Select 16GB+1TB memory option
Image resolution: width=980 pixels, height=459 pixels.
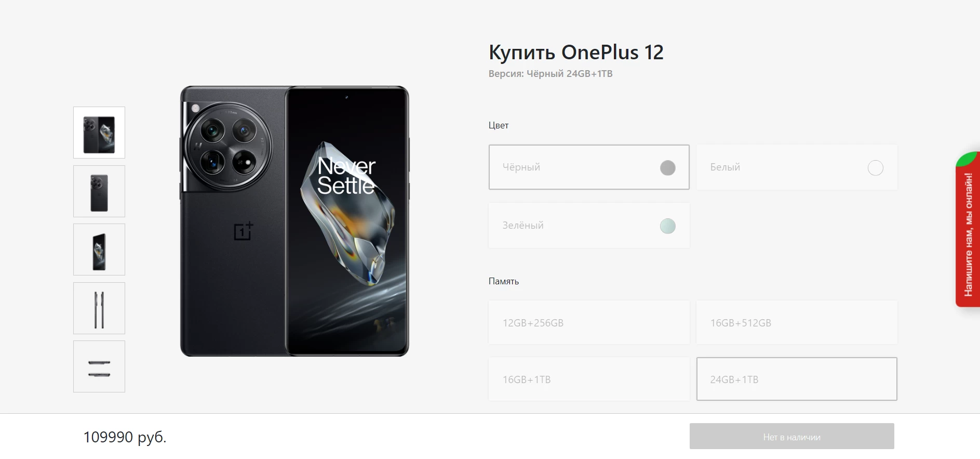(589, 379)
